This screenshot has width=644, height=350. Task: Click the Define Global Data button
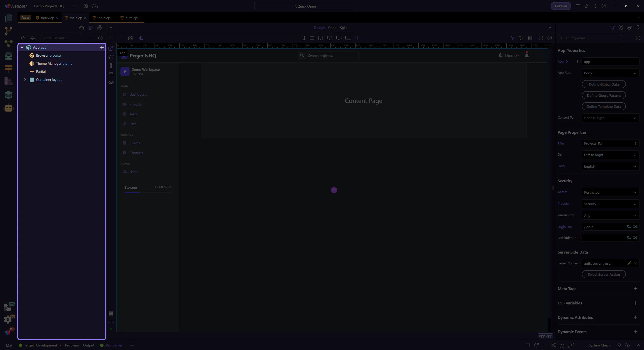point(603,84)
